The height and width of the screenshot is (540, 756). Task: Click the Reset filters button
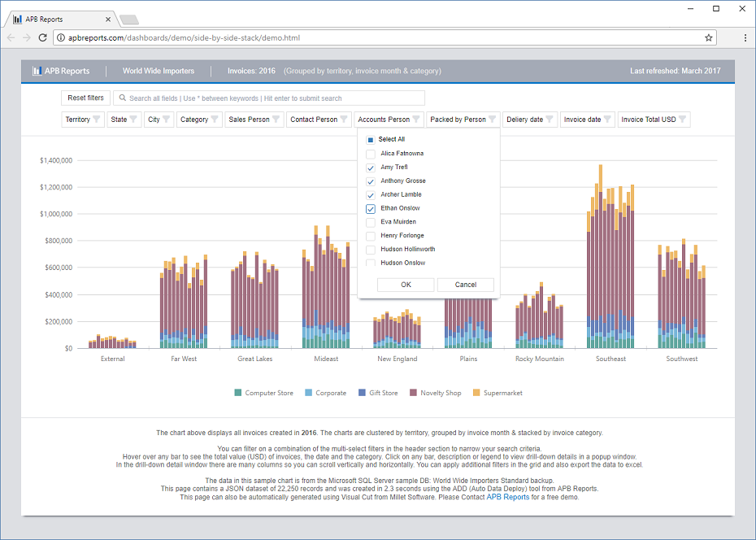point(86,98)
